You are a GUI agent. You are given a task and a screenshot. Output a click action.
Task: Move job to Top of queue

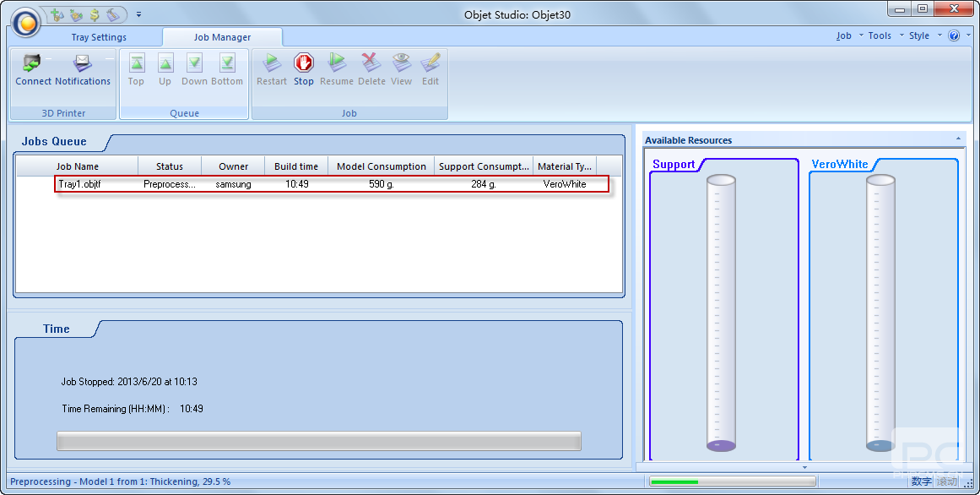coord(136,68)
